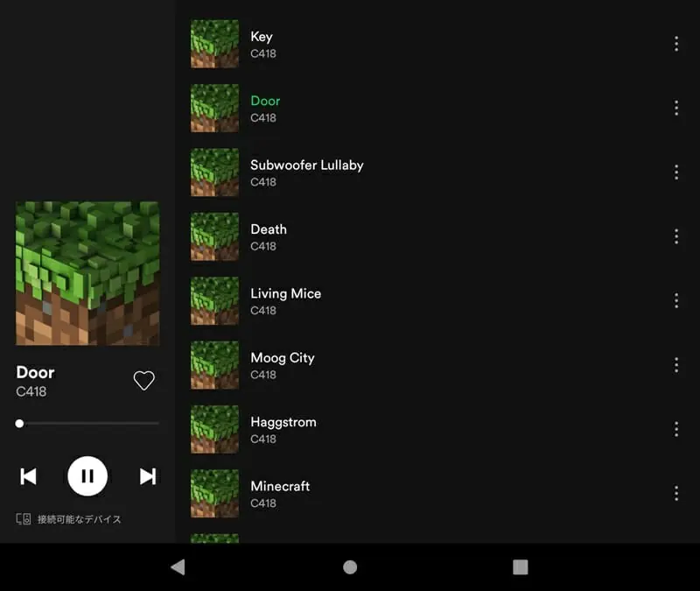The height and width of the screenshot is (591, 700).
Task: Open three-dot menu for Minecraft track
Action: click(x=675, y=493)
